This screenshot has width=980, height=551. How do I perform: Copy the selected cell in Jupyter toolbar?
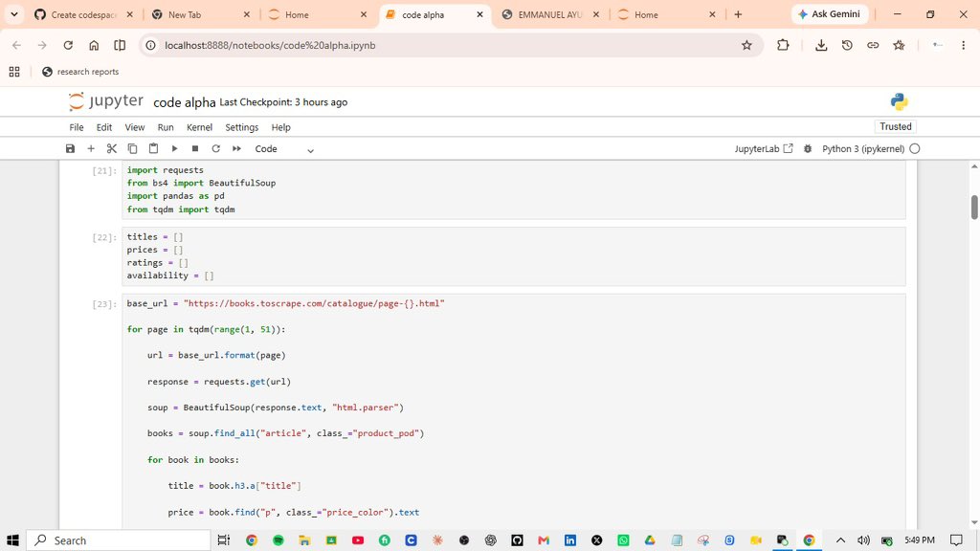[132, 148]
